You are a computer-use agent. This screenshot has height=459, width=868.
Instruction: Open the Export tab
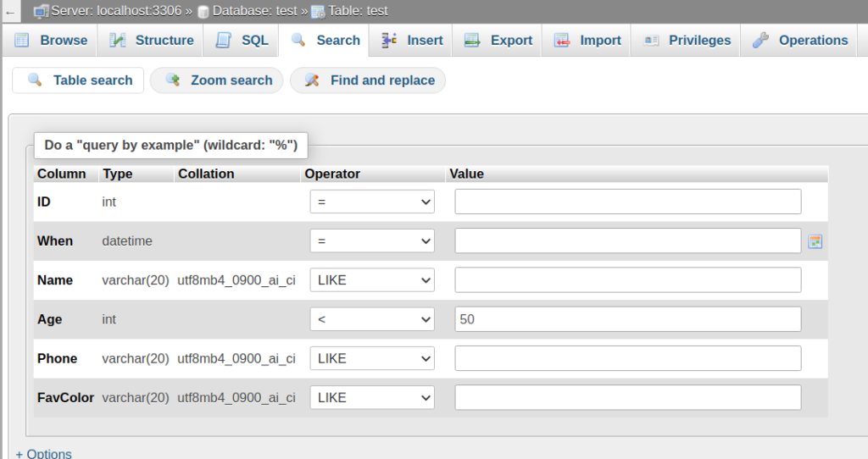pos(499,41)
